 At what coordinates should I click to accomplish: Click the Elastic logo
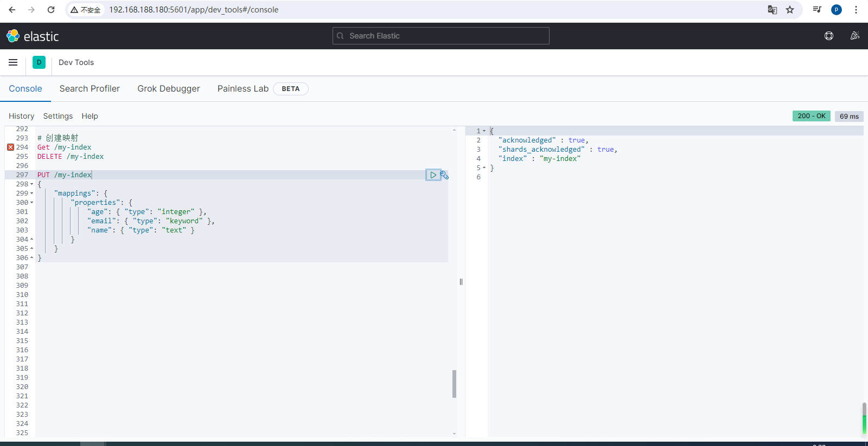33,36
